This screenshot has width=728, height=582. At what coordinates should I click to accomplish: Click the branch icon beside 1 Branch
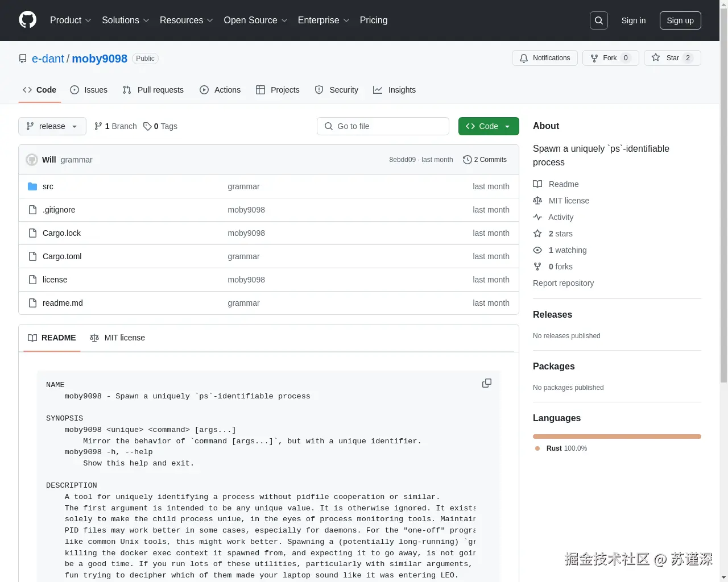coord(98,126)
